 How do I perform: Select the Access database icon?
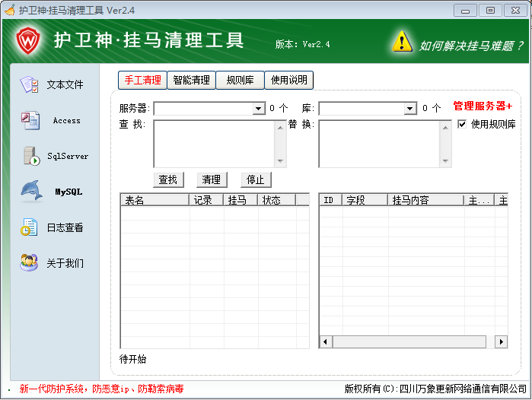tap(30, 120)
